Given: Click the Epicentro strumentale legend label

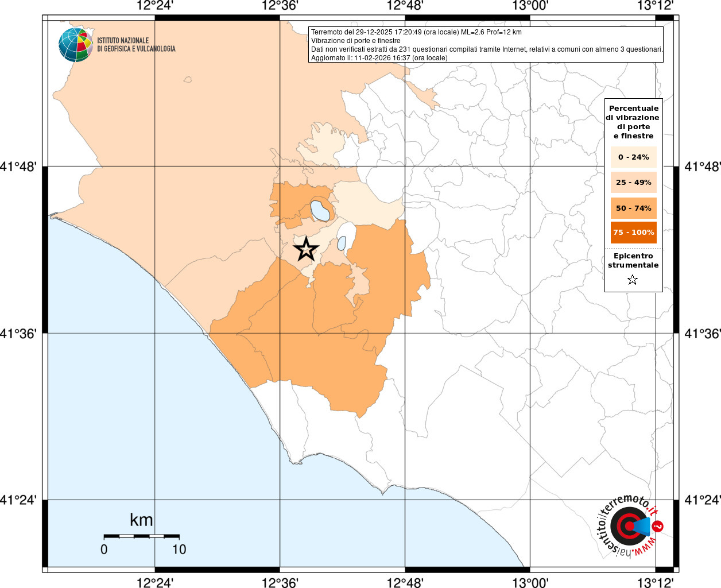Looking at the screenshot, I should click(x=633, y=261).
